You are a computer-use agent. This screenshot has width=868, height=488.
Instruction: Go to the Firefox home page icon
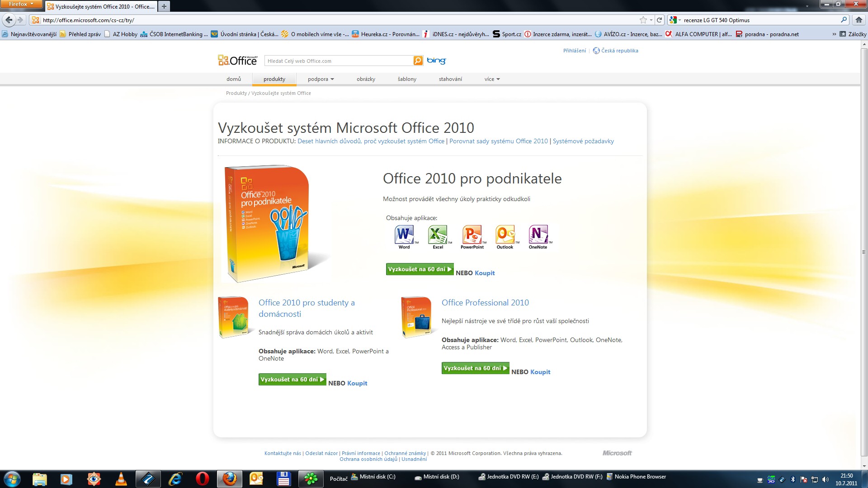[x=859, y=20]
